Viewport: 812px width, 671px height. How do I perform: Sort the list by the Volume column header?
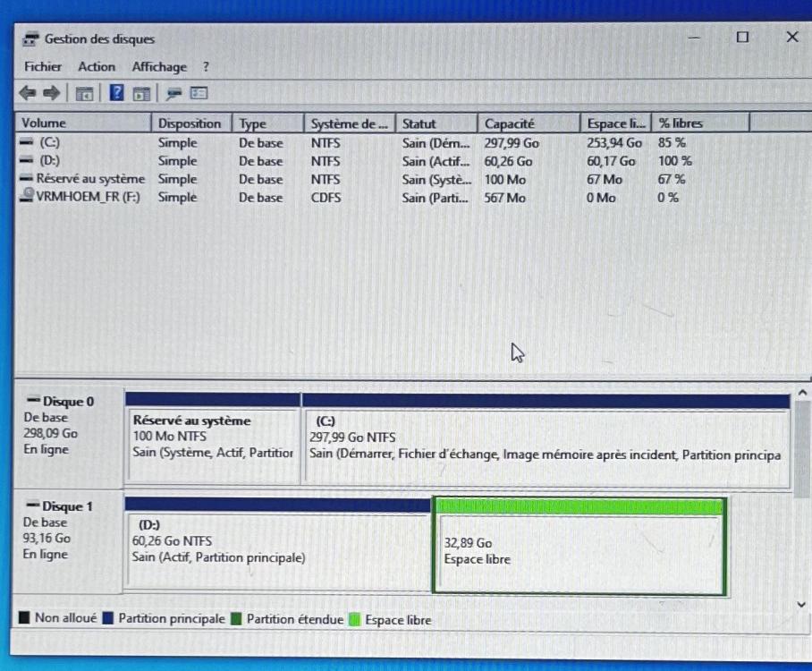[45, 123]
